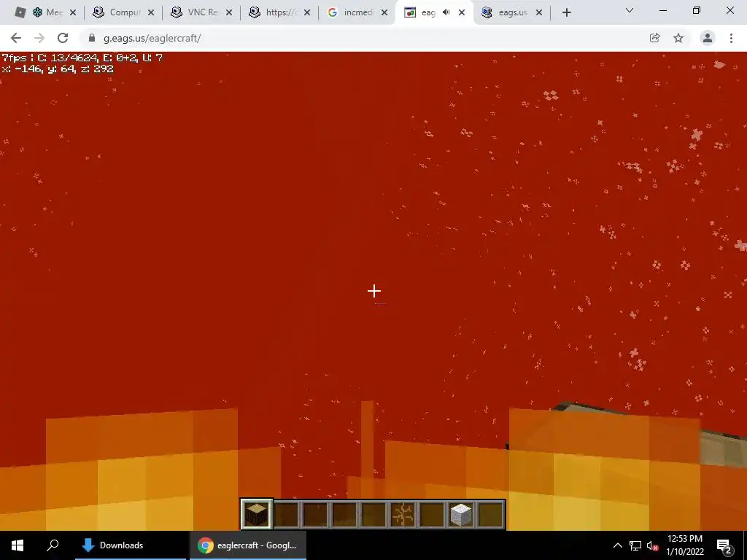This screenshot has width=747, height=560.
Task: Open network status tray icon
Action: coord(635,545)
